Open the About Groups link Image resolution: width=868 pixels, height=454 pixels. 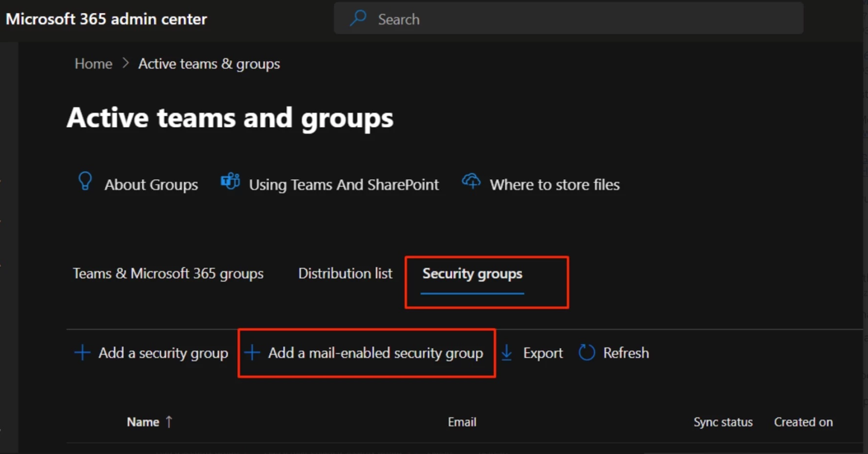[151, 184]
